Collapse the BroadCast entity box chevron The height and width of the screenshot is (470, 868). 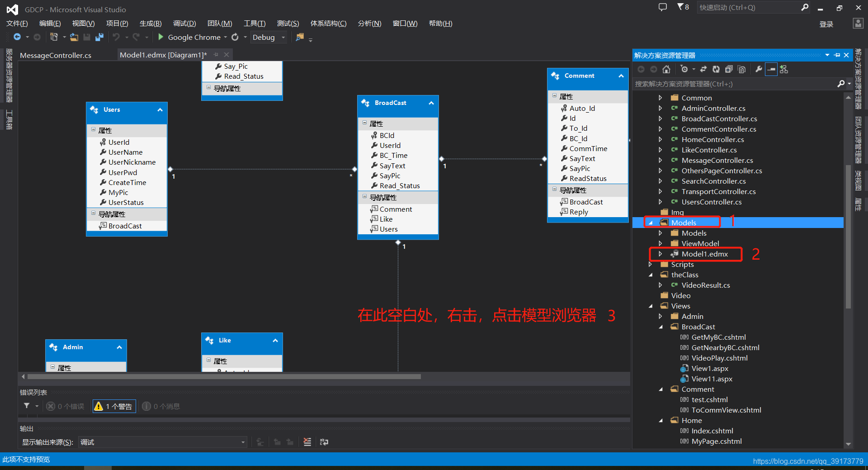(x=431, y=103)
